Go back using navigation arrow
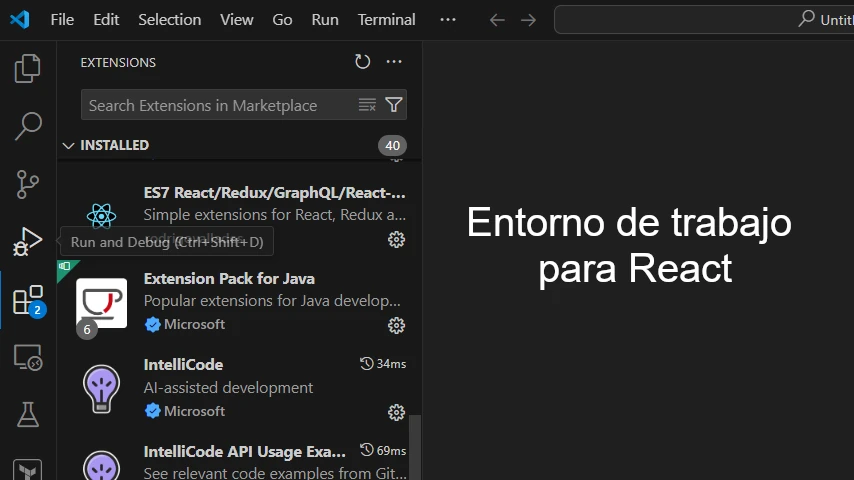The height and width of the screenshot is (480, 854). 497,20
